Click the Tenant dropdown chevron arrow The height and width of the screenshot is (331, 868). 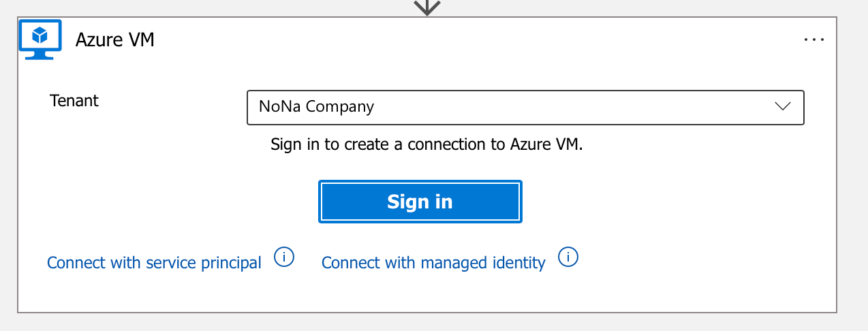pyautogui.click(x=783, y=107)
